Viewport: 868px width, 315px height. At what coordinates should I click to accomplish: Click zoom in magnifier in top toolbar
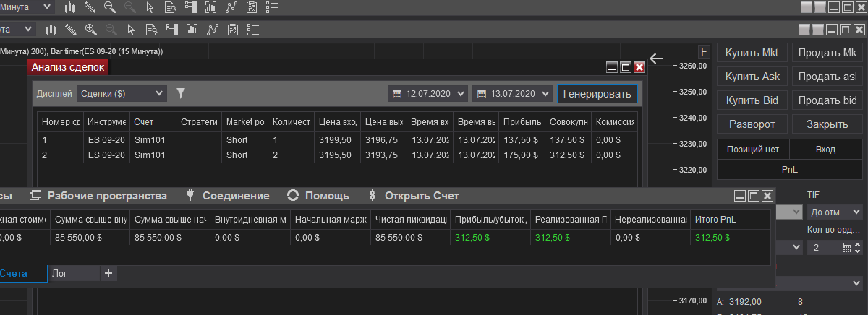coord(110,7)
